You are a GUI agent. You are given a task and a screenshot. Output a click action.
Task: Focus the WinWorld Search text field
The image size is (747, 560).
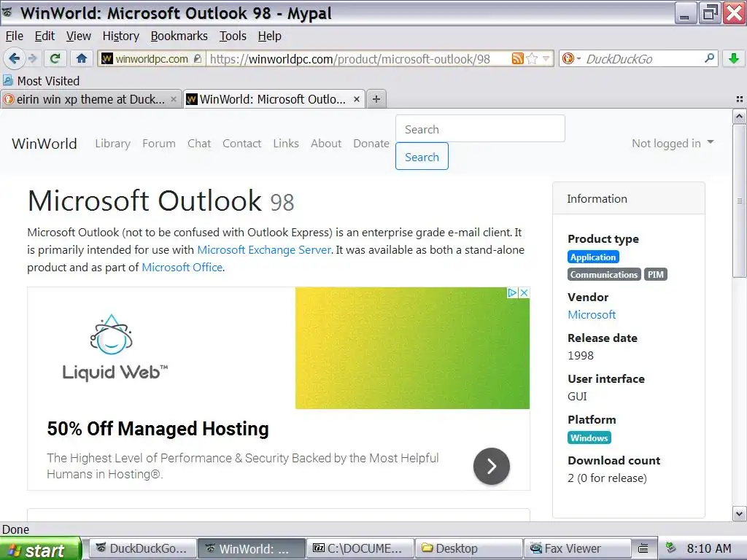point(480,128)
